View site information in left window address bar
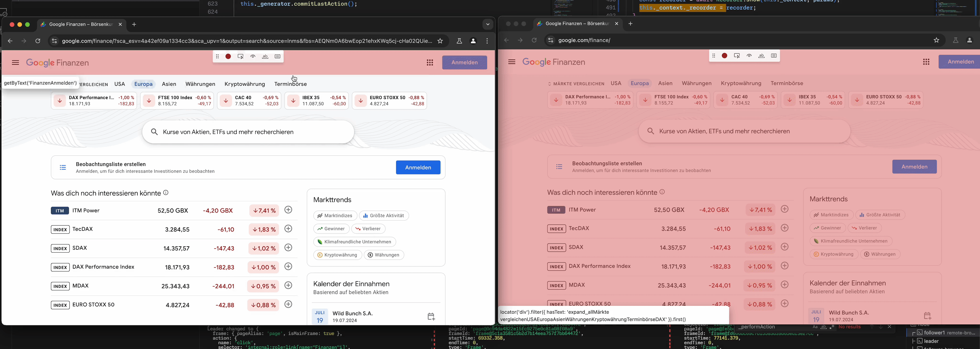 point(54,41)
